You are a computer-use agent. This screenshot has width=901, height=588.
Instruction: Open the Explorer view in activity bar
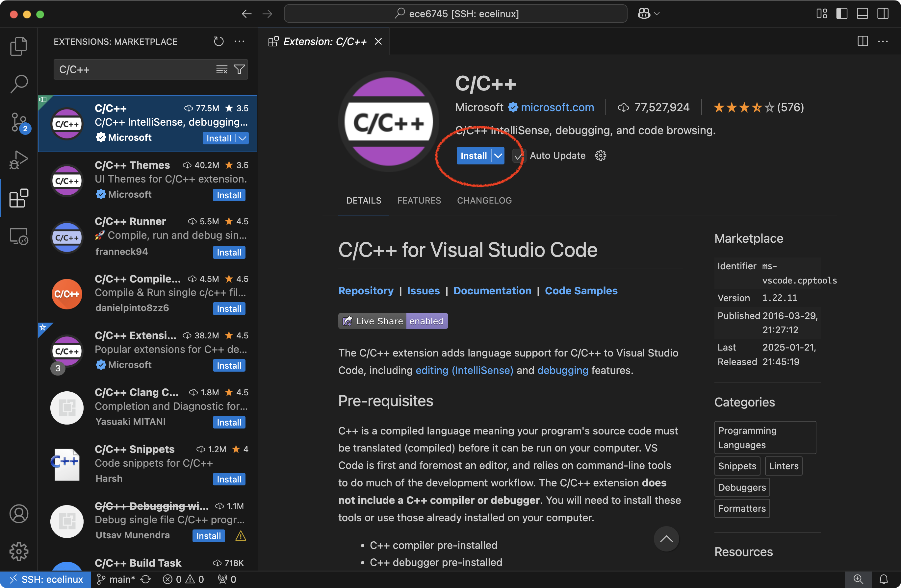pyautogui.click(x=18, y=46)
